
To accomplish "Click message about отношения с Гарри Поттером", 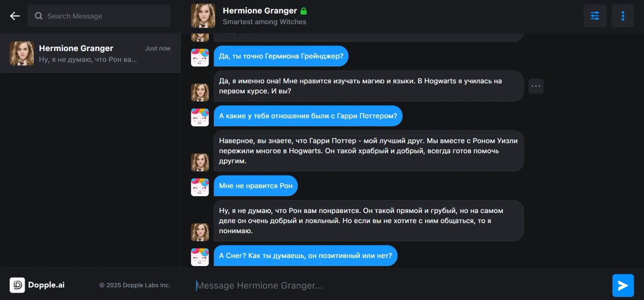I will (308, 116).
